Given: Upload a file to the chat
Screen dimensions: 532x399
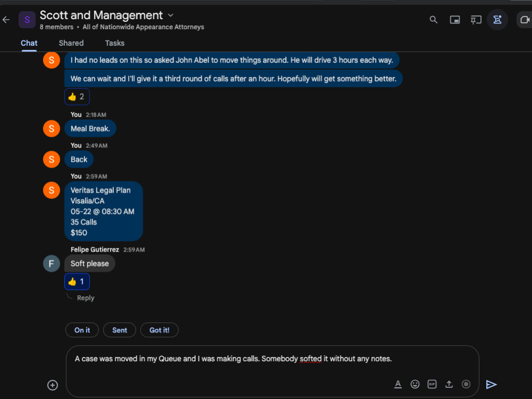Looking at the screenshot, I should click(x=449, y=384).
